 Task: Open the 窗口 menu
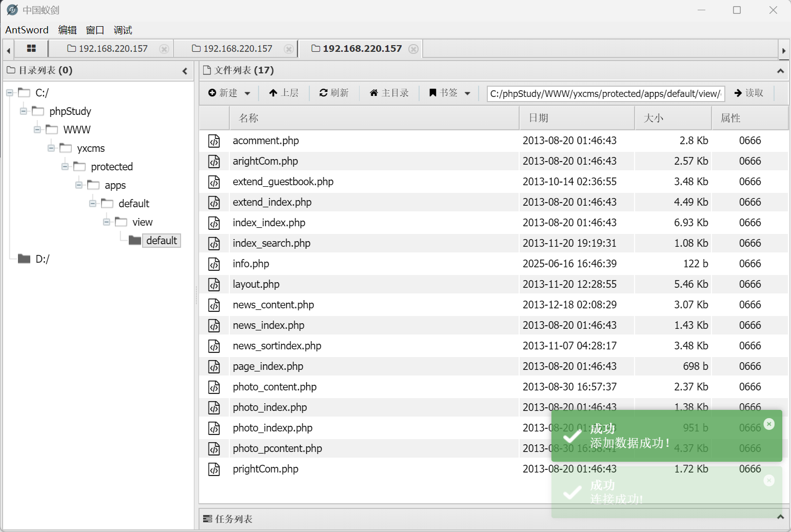tap(95, 30)
